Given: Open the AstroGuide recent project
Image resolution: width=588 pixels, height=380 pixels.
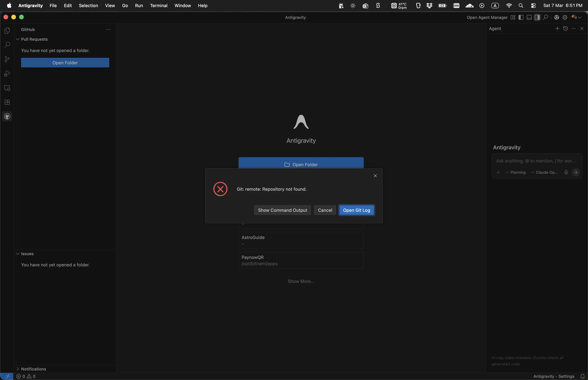Looking at the screenshot, I should coord(301,240).
